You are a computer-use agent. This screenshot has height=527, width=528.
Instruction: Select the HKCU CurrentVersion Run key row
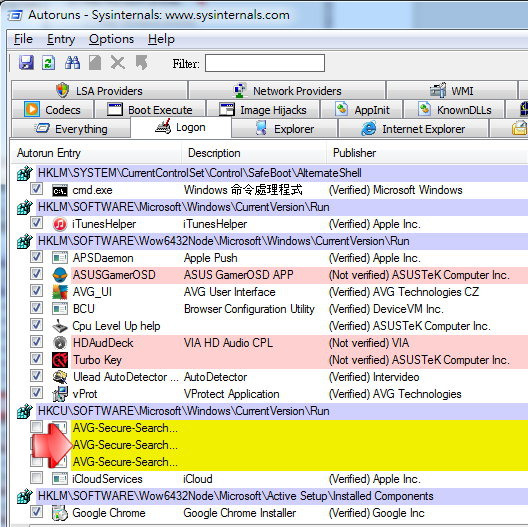pos(282,411)
